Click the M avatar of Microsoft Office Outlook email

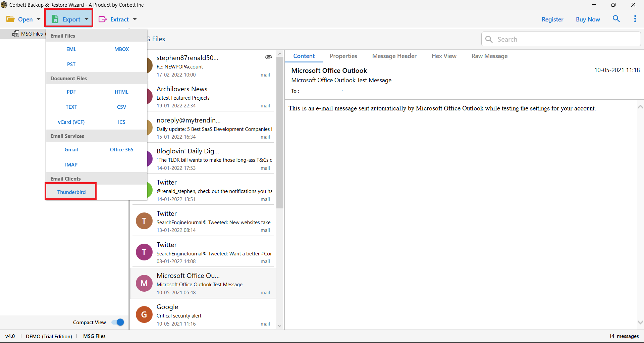(144, 283)
